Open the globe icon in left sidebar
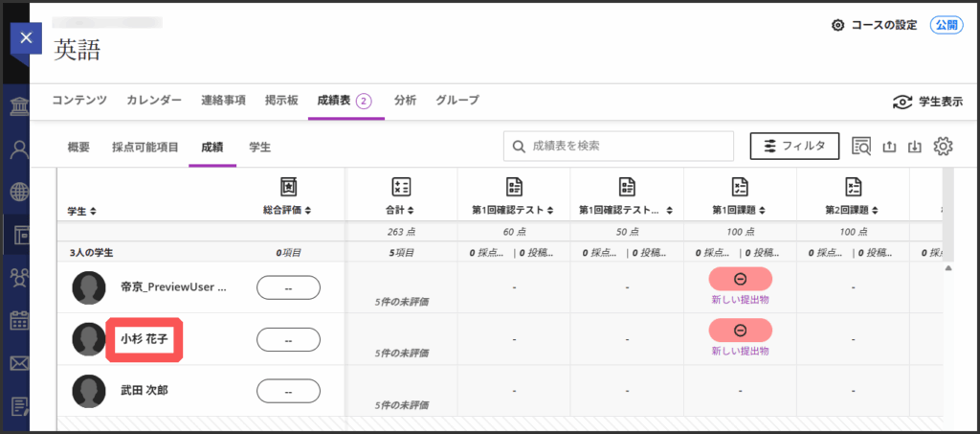The image size is (980, 434). [x=16, y=191]
